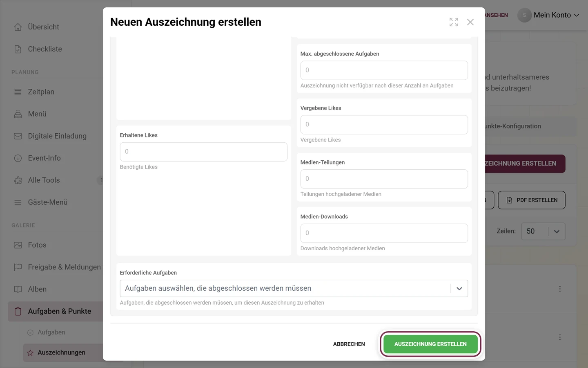Screen dimensions: 588x368
Task: Click PDF ERSTELLEN button
Action: click(532, 200)
